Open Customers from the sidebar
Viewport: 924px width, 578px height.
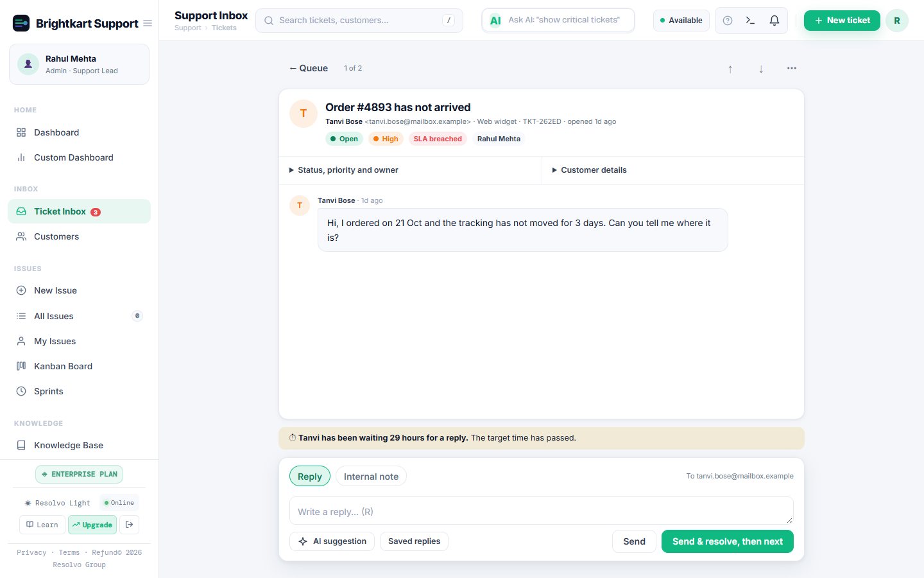click(x=79, y=236)
